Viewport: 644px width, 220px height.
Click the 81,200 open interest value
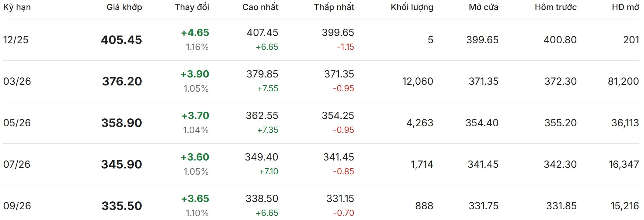[x=623, y=81]
